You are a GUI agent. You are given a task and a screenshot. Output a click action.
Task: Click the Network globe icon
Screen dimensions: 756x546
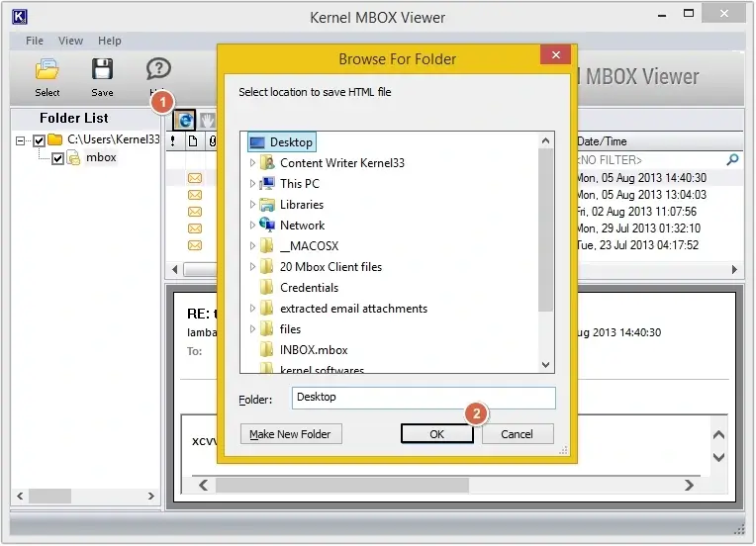(x=267, y=225)
